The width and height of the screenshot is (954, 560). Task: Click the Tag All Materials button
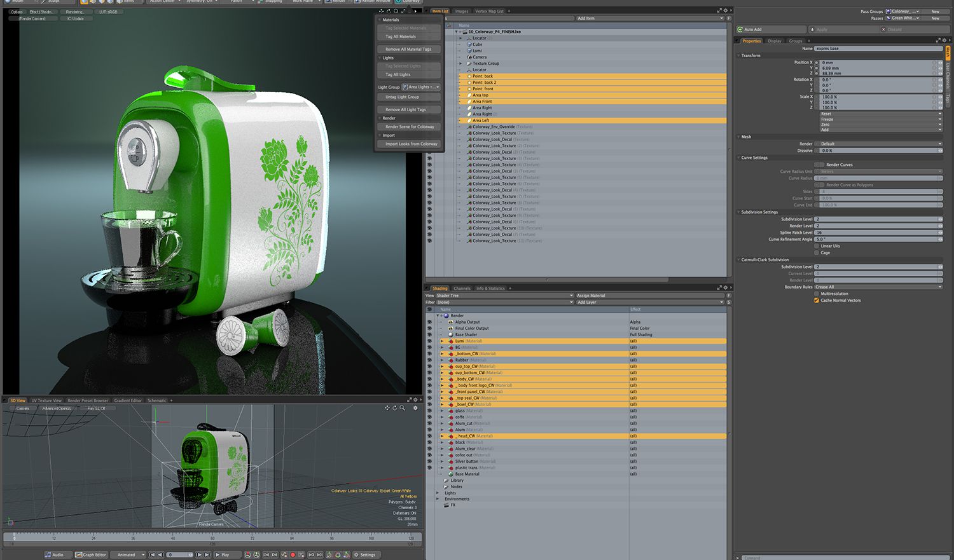[408, 36]
